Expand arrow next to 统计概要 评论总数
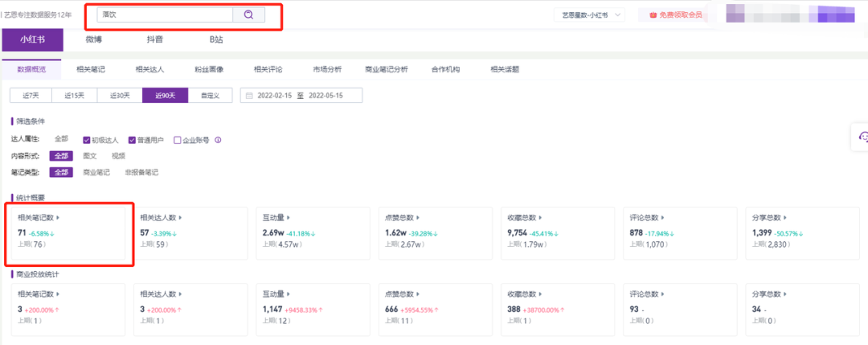The image size is (868, 345). click(x=663, y=218)
